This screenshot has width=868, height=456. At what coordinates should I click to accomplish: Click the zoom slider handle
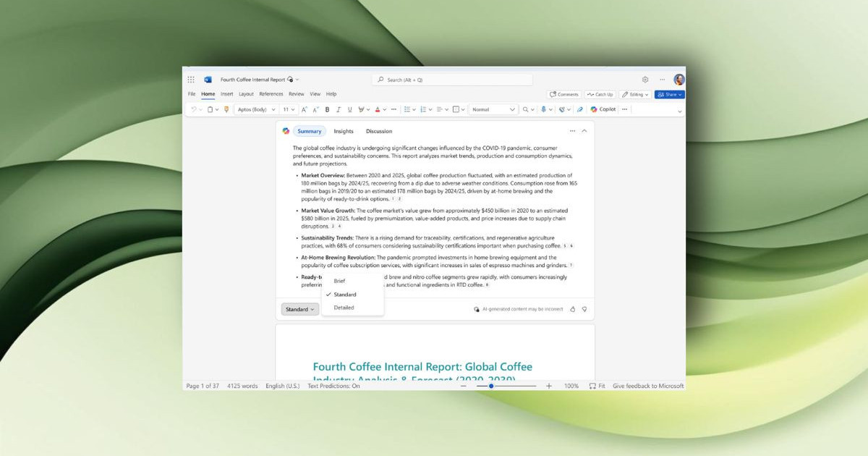click(491, 386)
